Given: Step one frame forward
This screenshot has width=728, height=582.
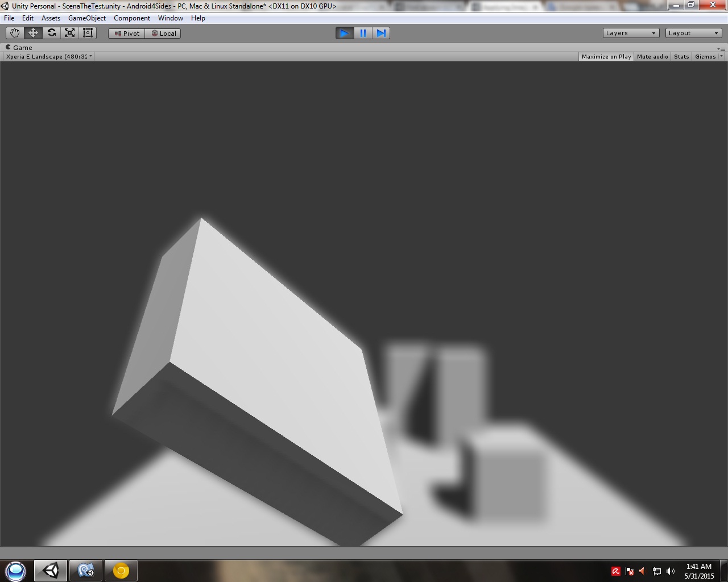Looking at the screenshot, I should coord(381,33).
